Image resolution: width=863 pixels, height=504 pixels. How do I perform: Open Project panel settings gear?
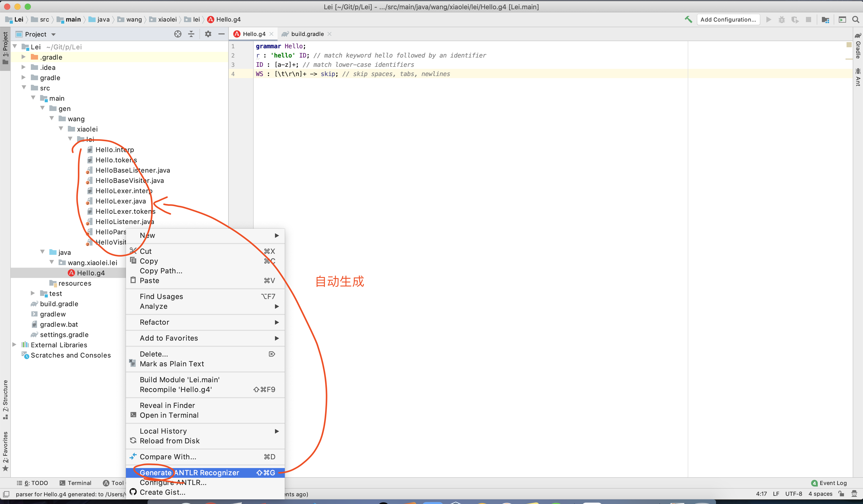pyautogui.click(x=208, y=34)
